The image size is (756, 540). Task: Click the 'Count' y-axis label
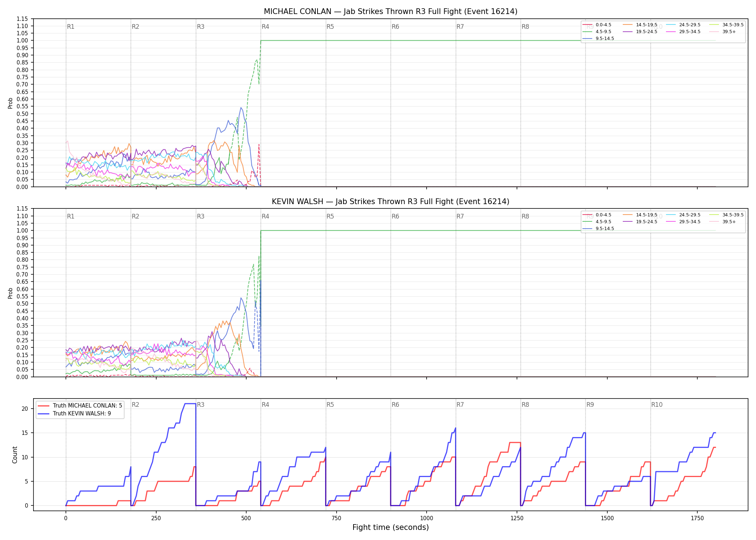[15, 455]
